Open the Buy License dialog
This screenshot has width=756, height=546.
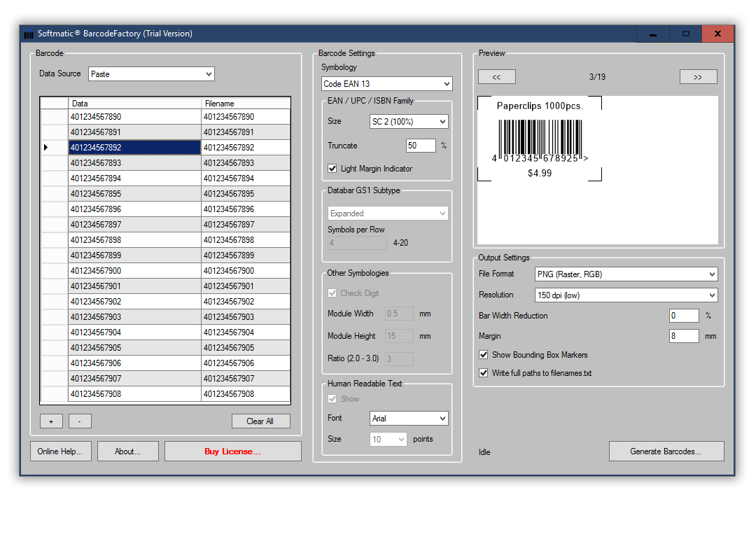[x=232, y=451]
